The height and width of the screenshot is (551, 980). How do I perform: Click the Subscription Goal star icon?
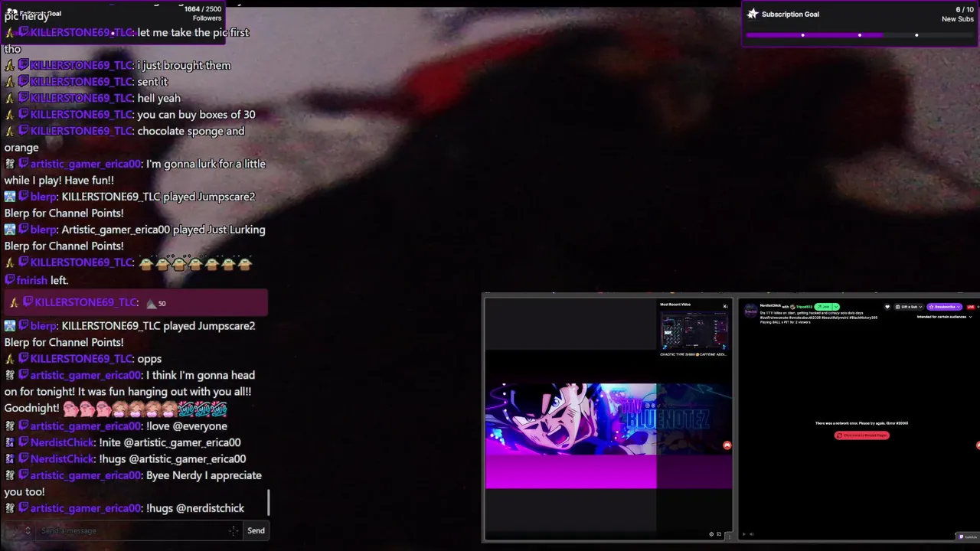753,14
